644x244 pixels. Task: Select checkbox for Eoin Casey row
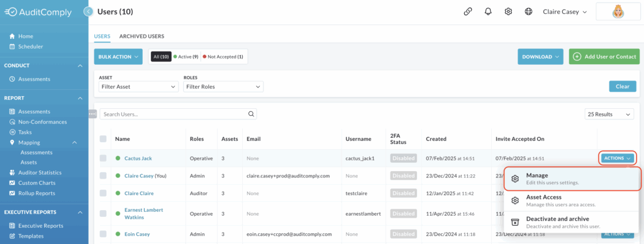pyautogui.click(x=103, y=234)
